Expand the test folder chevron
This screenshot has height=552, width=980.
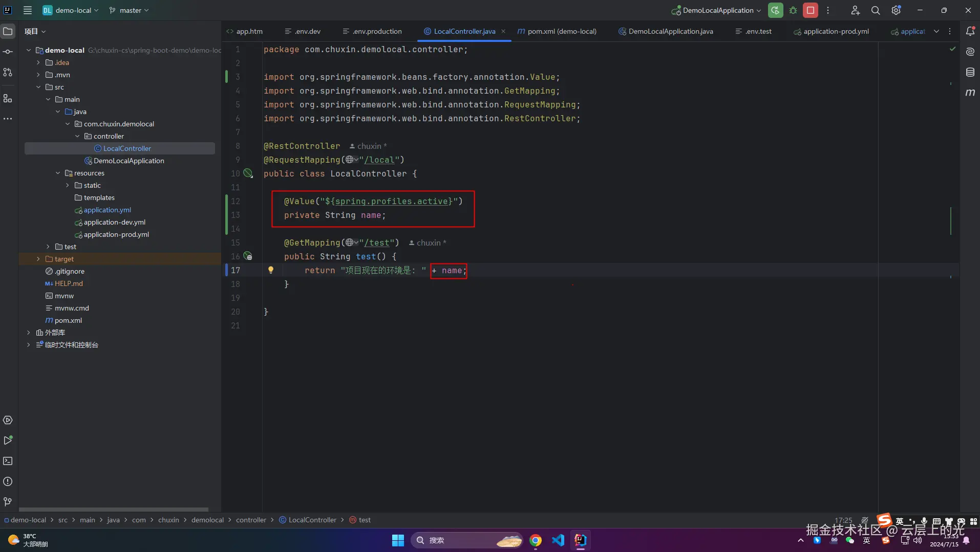click(x=48, y=247)
